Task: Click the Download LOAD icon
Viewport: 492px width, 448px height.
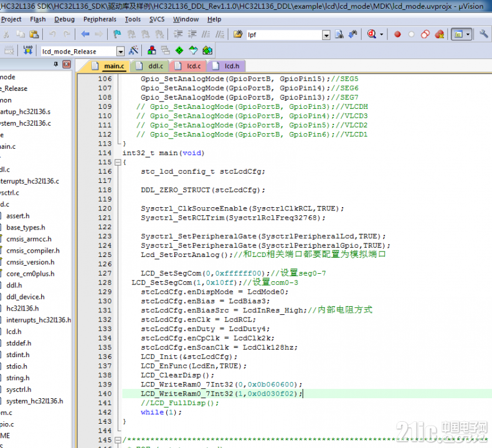Action: tap(28, 50)
